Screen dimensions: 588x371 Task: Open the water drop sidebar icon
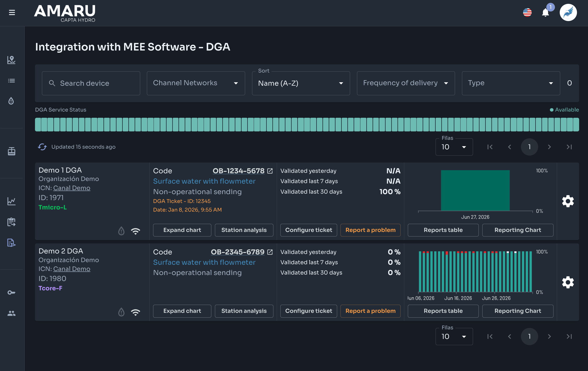pyautogui.click(x=11, y=101)
